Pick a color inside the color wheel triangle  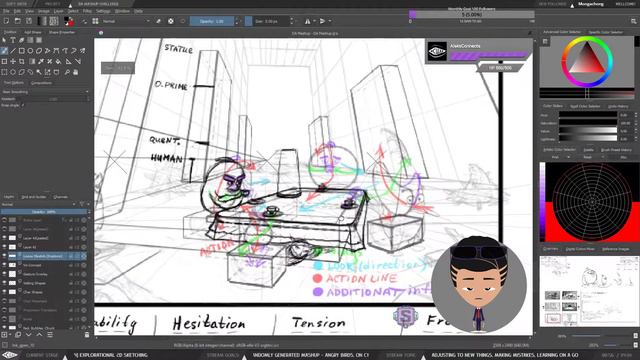click(586, 60)
